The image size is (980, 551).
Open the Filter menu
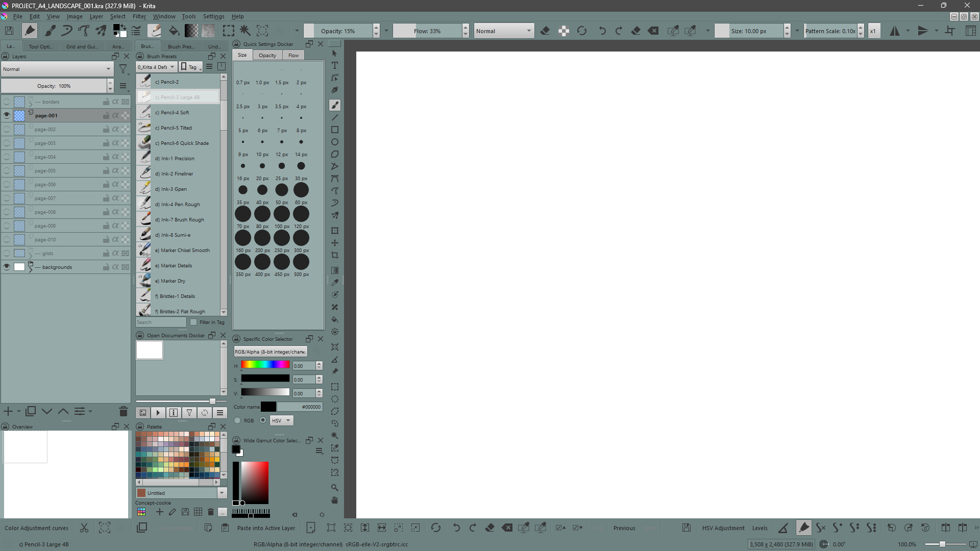[139, 16]
